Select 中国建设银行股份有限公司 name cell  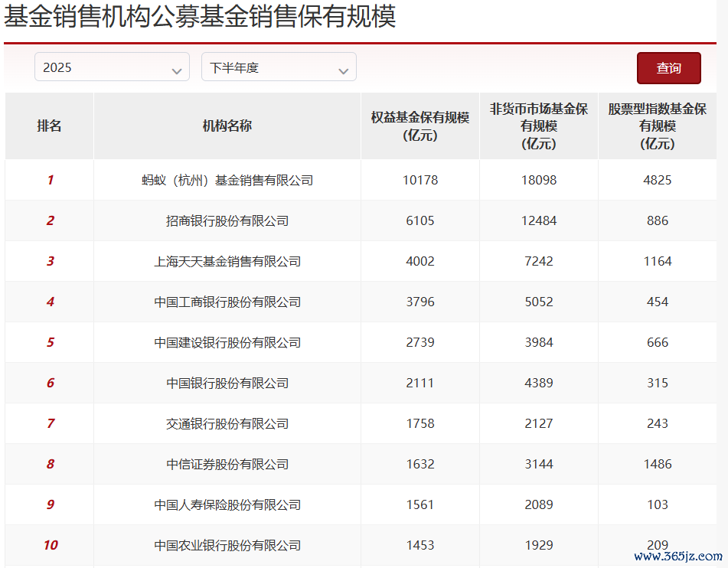[x=227, y=342]
